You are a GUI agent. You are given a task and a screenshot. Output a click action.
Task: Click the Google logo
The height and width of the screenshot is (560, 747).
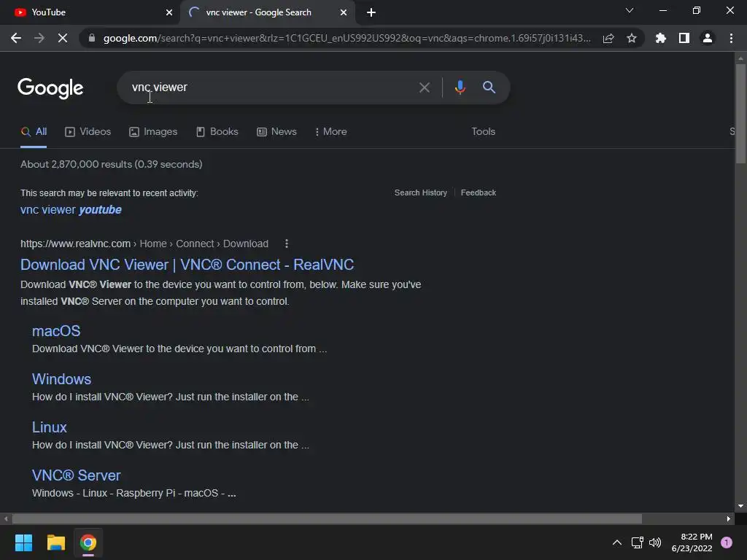click(x=50, y=88)
